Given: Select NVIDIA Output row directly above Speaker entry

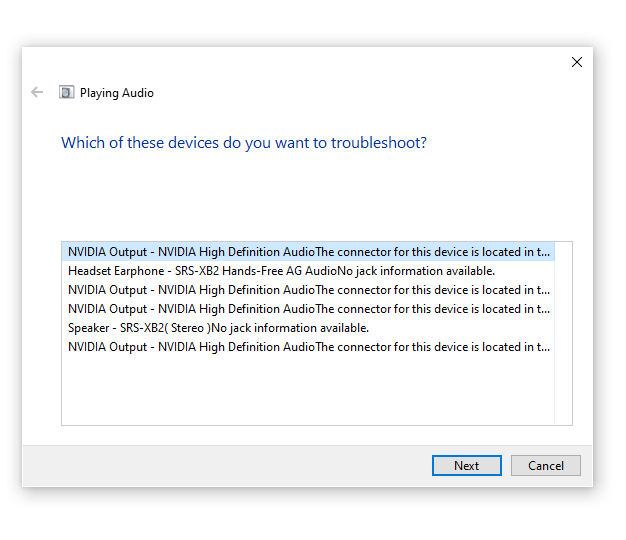Looking at the screenshot, I should (x=308, y=309).
